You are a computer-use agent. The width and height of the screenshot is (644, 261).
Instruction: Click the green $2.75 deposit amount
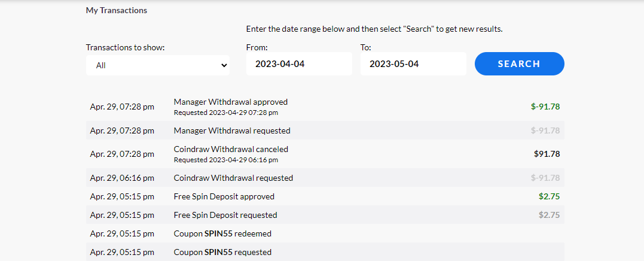point(549,196)
